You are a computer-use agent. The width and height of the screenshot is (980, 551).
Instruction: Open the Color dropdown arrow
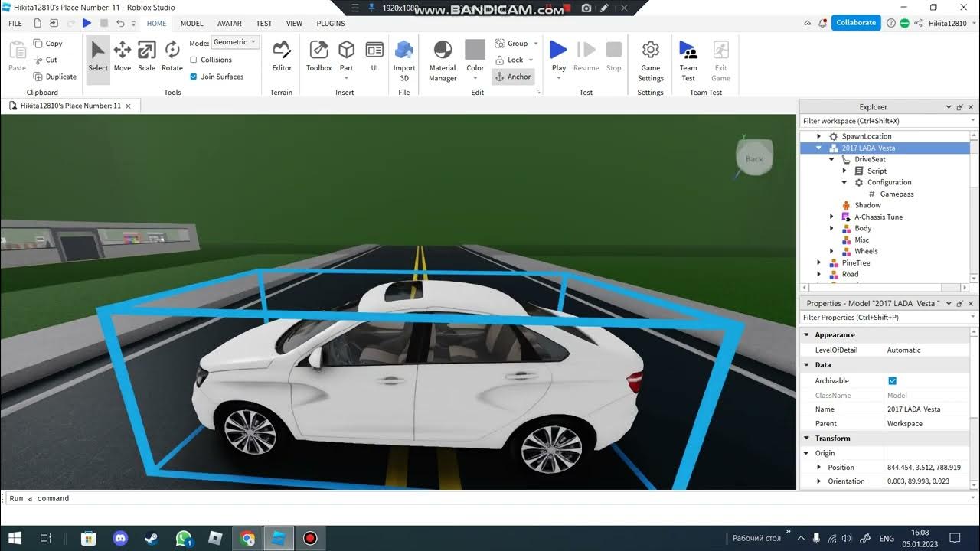tap(475, 78)
